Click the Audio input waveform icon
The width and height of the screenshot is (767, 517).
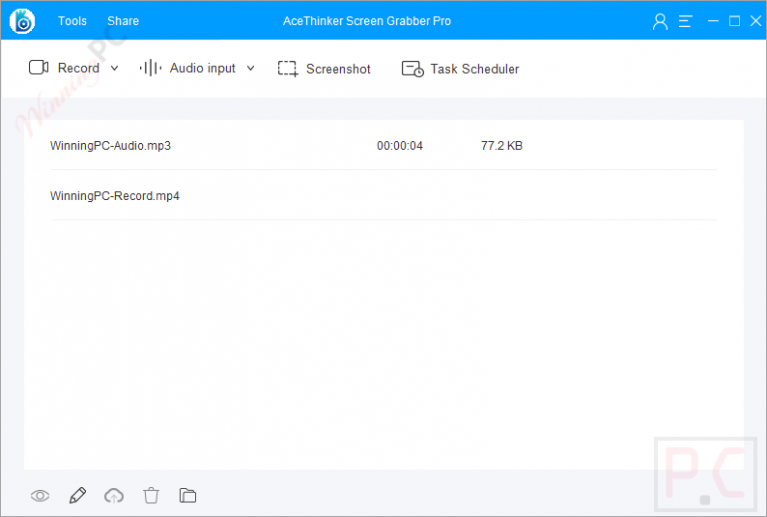coord(150,68)
